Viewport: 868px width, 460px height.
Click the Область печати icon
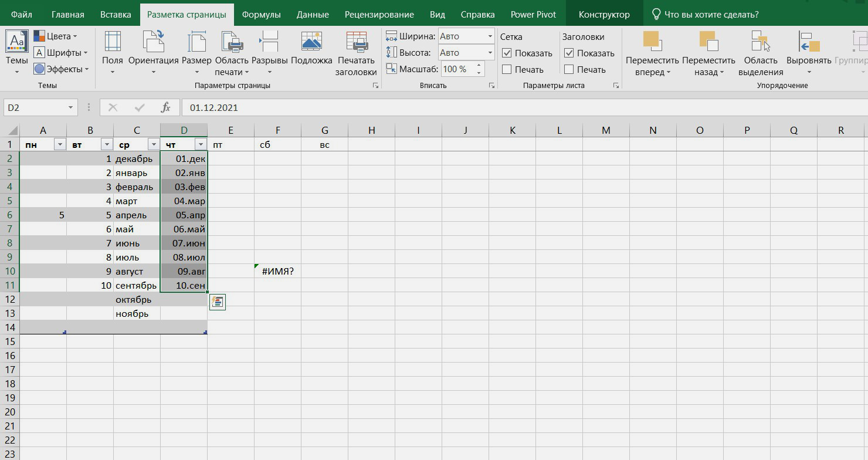[x=232, y=43]
